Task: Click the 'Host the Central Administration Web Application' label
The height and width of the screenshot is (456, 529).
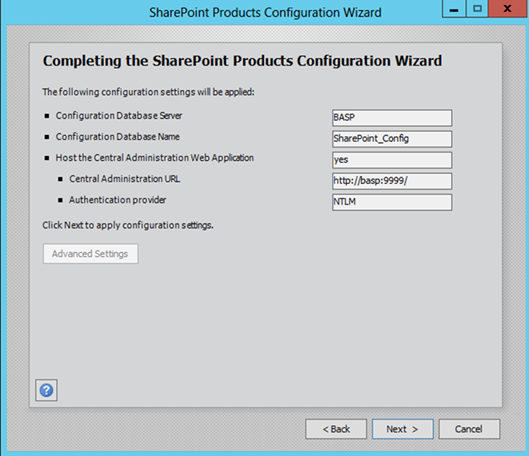Action: (x=155, y=158)
